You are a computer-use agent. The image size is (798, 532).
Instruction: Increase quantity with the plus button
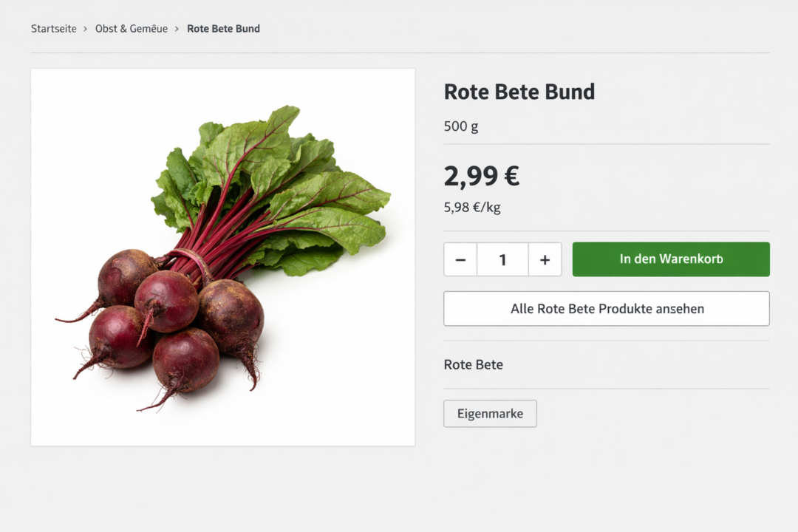pyautogui.click(x=545, y=259)
